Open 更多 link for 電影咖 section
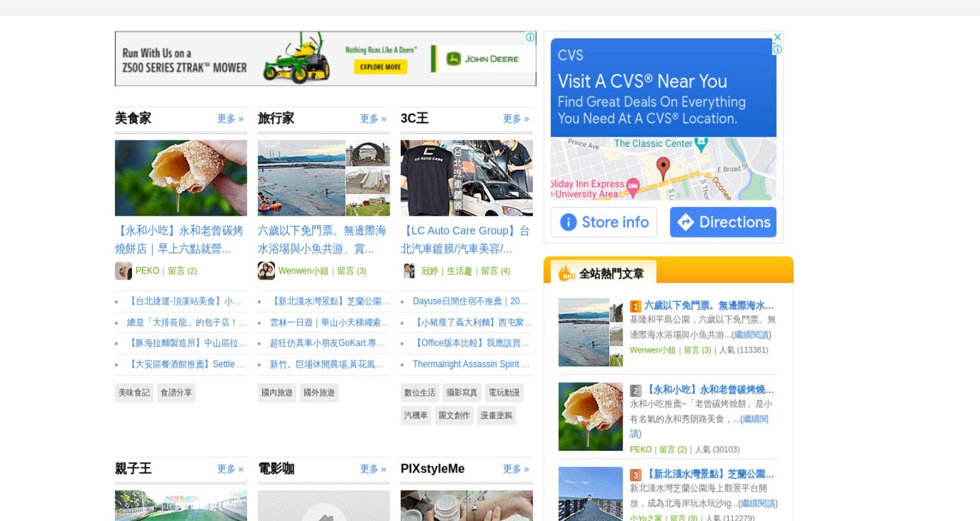This screenshot has width=980, height=521. tap(373, 469)
